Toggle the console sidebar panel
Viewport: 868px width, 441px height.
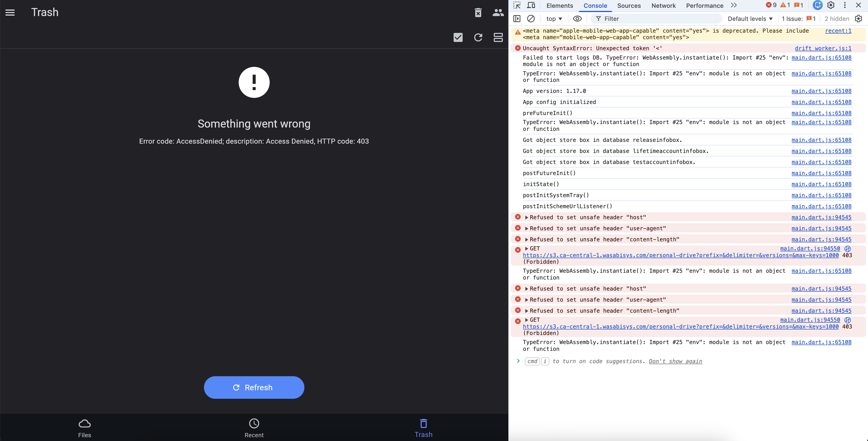[x=517, y=19]
